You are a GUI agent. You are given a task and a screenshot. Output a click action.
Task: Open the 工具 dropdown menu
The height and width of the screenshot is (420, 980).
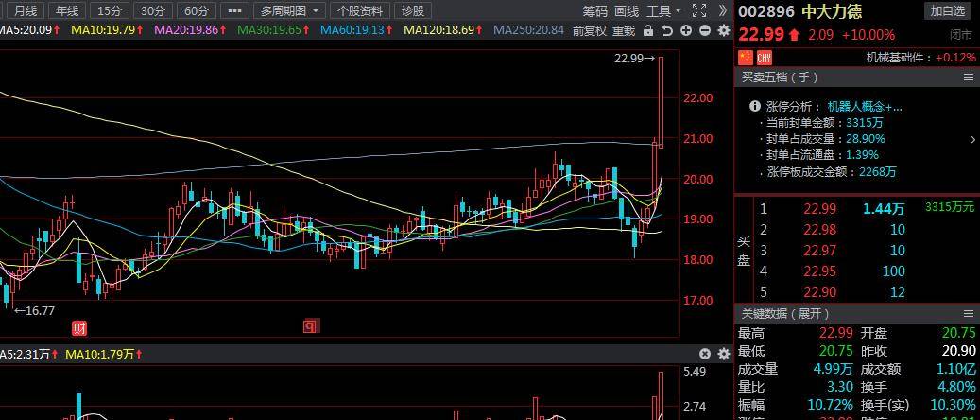click(663, 10)
